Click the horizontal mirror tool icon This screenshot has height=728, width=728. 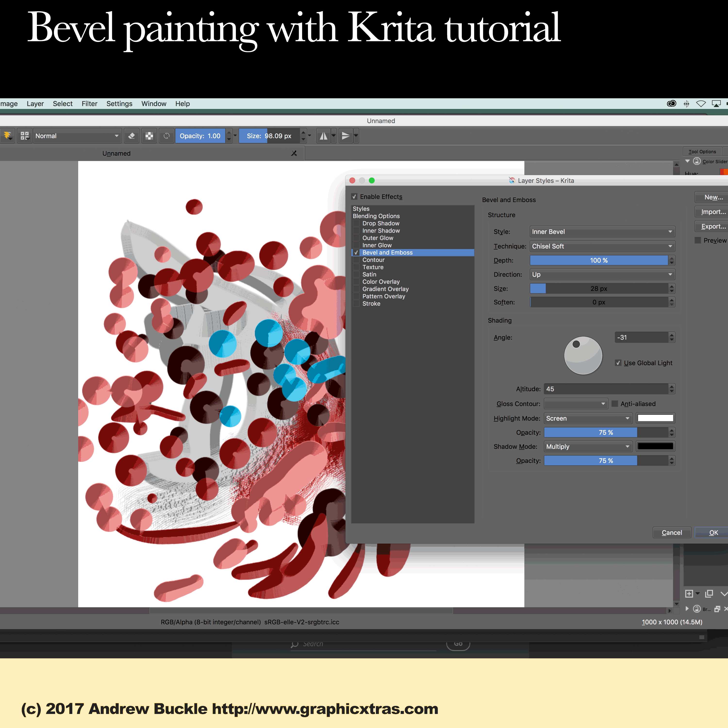(324, 136)
